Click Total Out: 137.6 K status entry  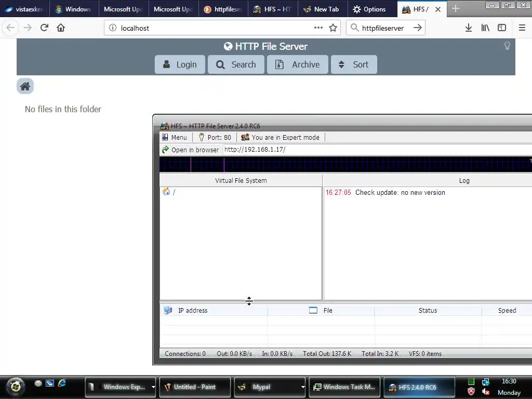pyautogui.click(x=327, y=353)
